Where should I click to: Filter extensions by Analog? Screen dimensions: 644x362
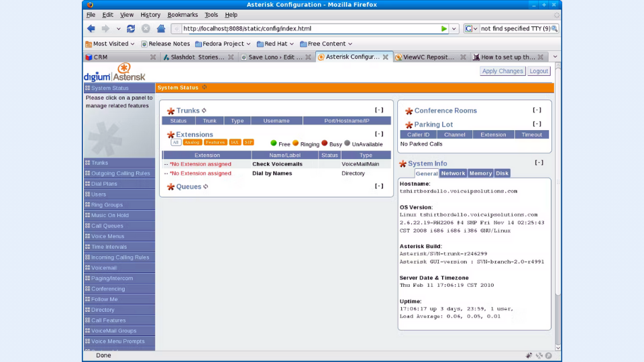(x=192, y=142)
